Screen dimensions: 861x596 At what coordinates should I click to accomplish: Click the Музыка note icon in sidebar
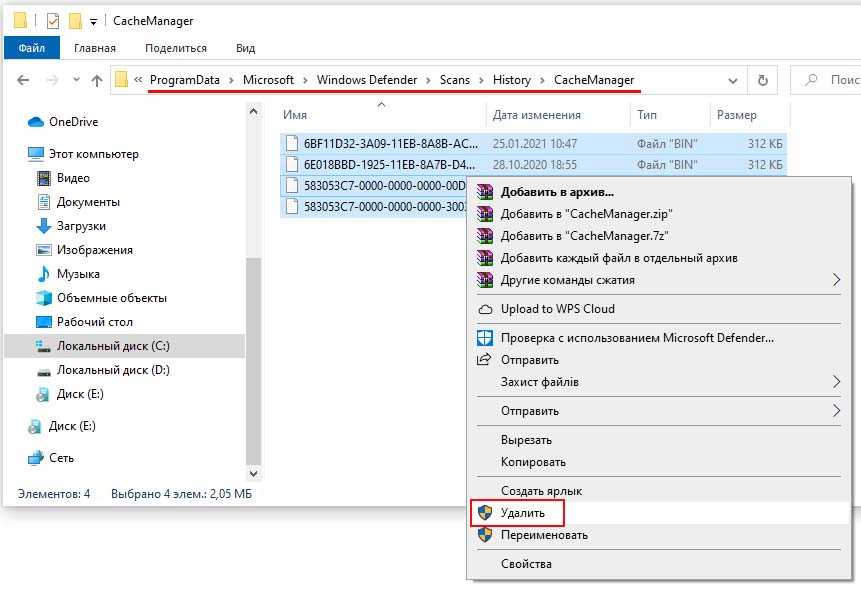[43, 274]
